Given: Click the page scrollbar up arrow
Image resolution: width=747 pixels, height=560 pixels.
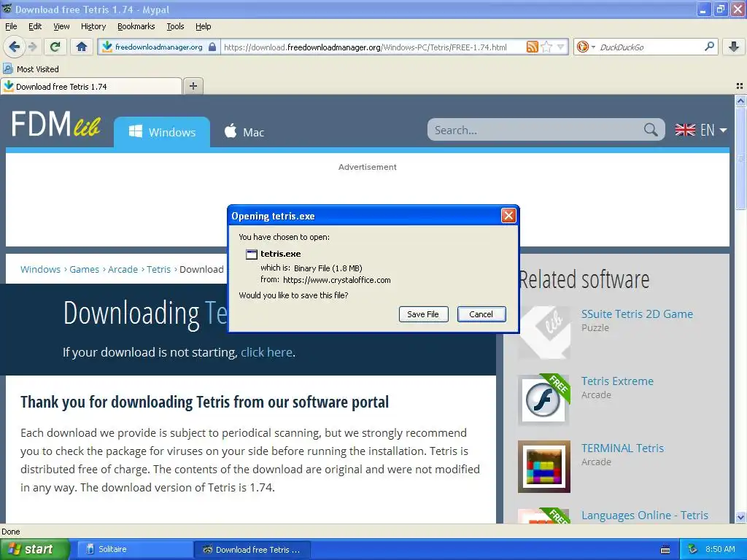Looking at the screenshot, I should (740, 101).
